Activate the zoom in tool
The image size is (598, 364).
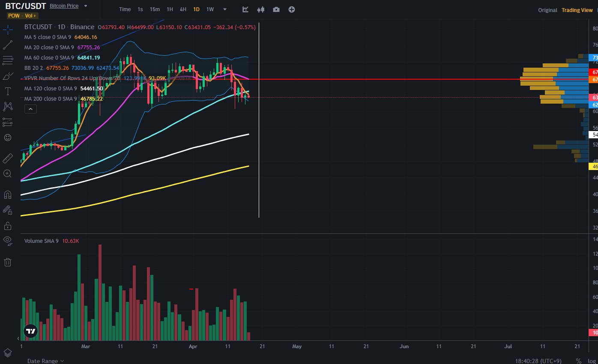point(8,174)
